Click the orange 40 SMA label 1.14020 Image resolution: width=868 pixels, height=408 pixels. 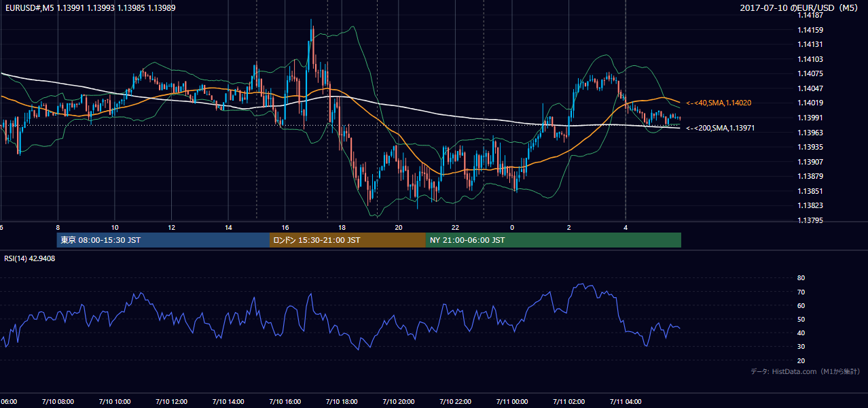[719, 103]
